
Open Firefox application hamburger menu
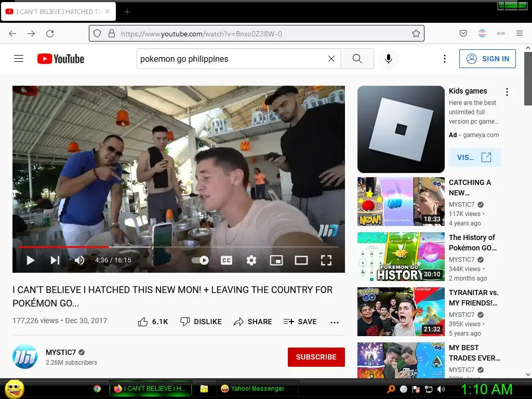click(520, 33)
